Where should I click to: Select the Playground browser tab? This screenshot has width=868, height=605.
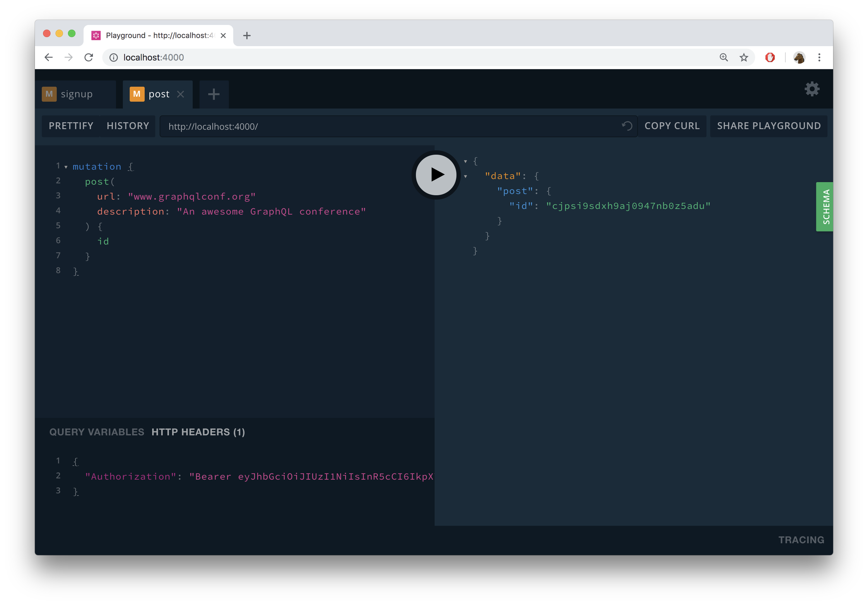158,36
